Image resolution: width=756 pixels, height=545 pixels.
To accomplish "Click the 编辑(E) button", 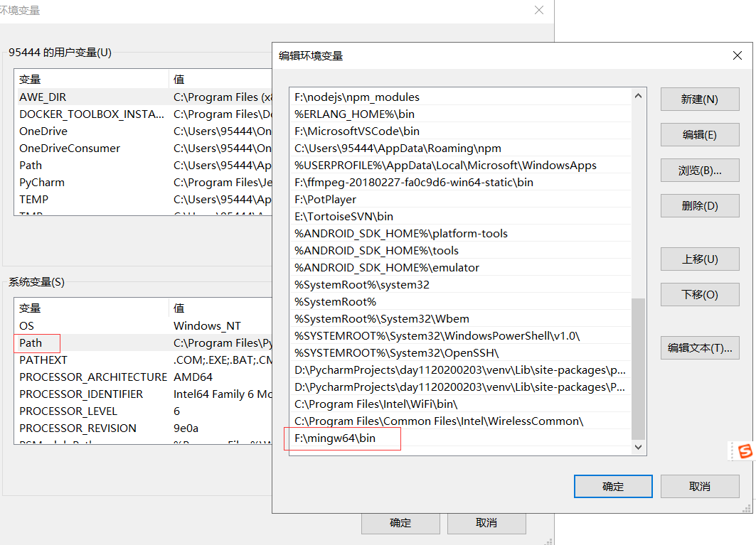I will pos(700,135).
